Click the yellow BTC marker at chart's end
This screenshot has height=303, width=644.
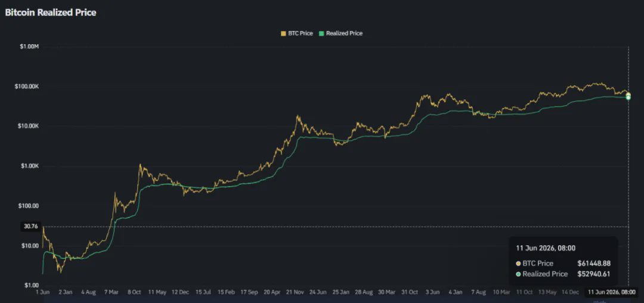click(x=628, y=94)
